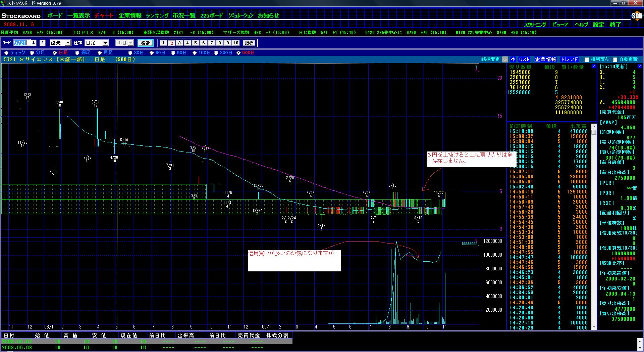Open the ランキング menu
The width and height of the screenshot is (644, 352).
pyautogui.click(x=157, y=15)
